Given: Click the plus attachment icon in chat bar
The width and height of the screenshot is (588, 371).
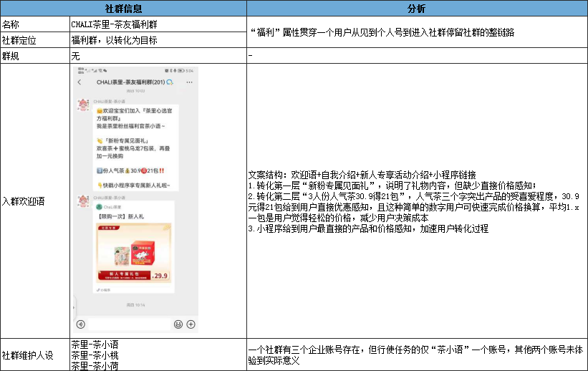Looking at the screenshot, I should tap(191, 324).
